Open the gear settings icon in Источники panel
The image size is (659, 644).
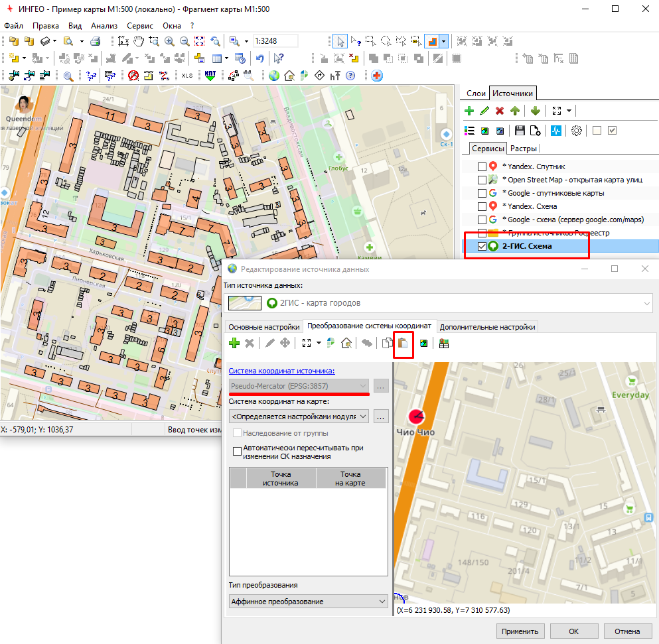click(576, 131)
